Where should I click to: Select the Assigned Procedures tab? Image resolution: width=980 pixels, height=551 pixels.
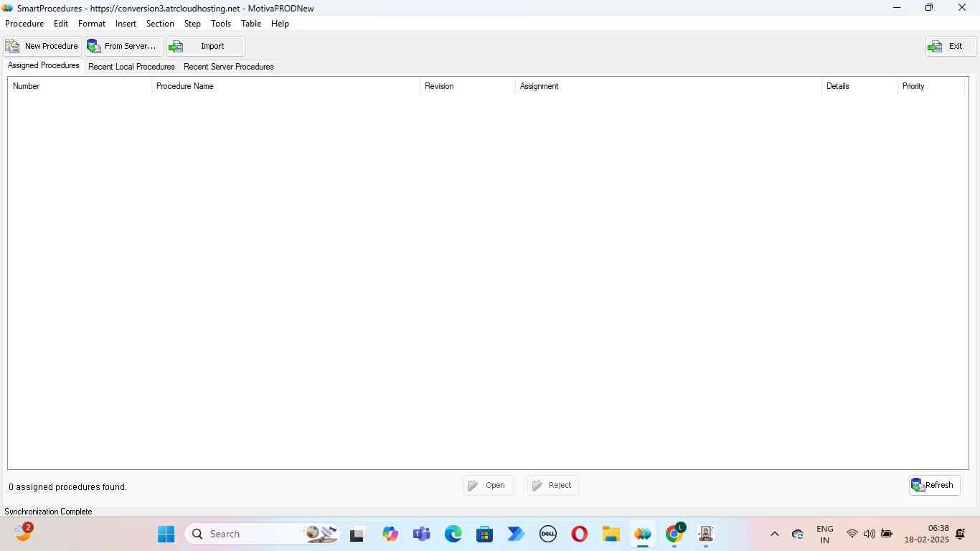tap(44, 65)
